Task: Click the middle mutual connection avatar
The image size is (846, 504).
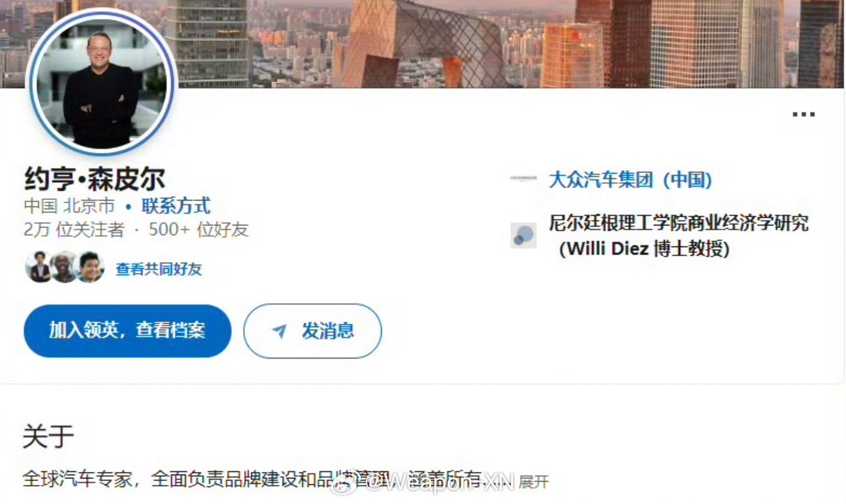Action: pos(64,267)
